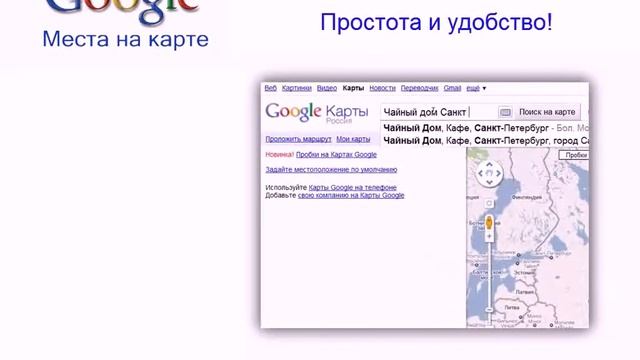Viewport: 640px width, 360px height.
Task: Open the Переводчик tab link
Action: tap(420, 88)
